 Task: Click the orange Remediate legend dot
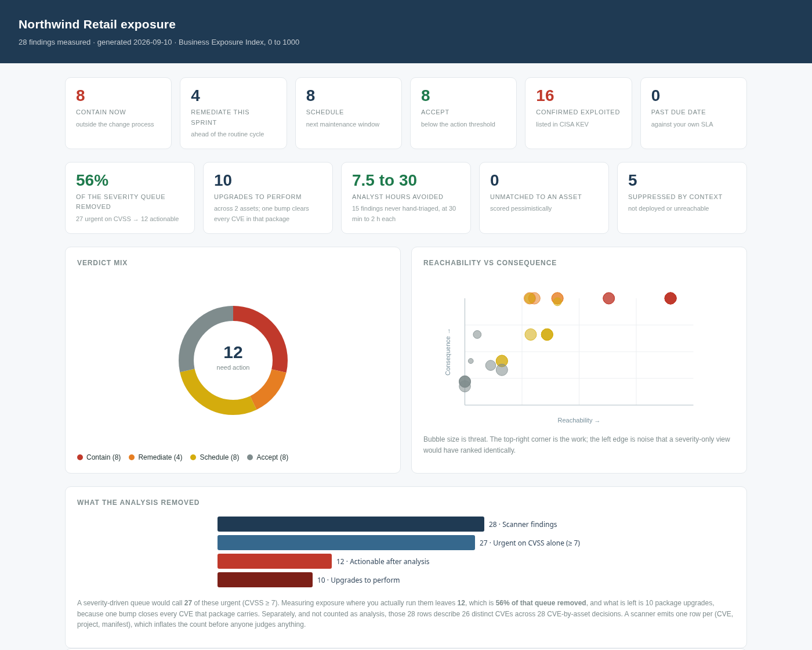coord(132,457)
